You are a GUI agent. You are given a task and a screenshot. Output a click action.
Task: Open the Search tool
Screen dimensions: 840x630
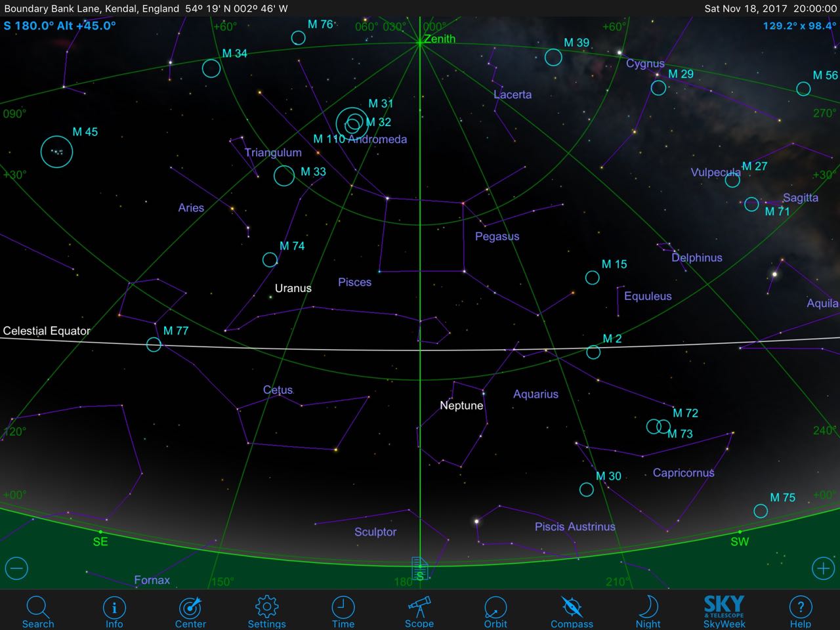tap(37, 610)
